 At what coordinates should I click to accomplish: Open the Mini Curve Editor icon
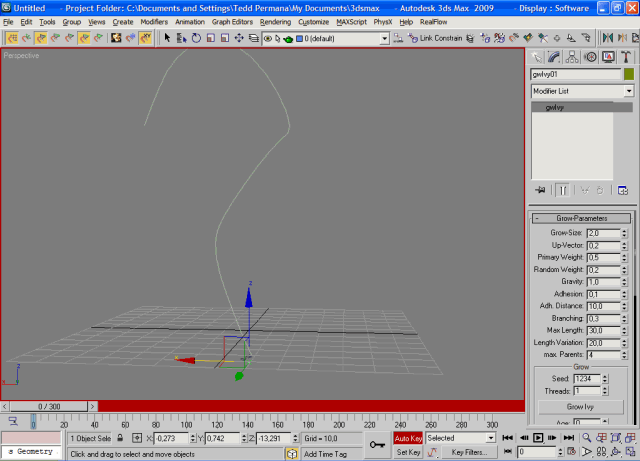pos(13,421)
